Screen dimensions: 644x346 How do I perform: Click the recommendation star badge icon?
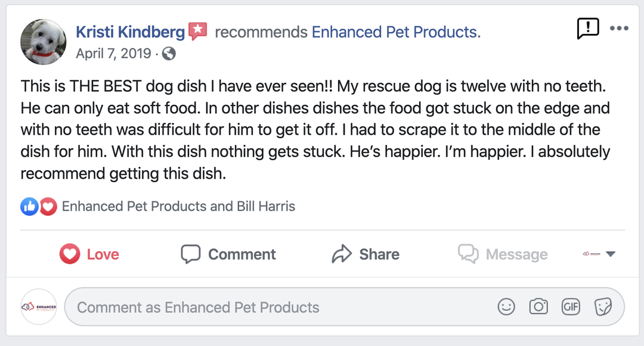point(198,31)
